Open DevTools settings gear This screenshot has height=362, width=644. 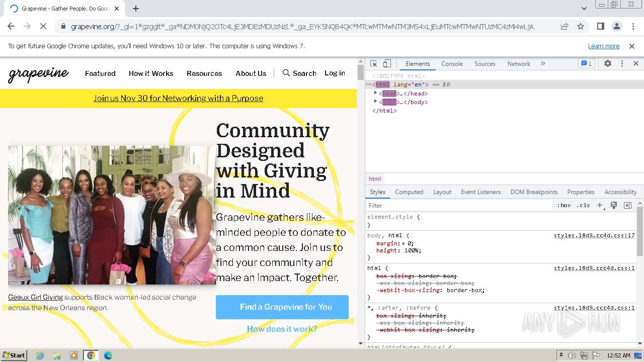(x=608, y=63)
